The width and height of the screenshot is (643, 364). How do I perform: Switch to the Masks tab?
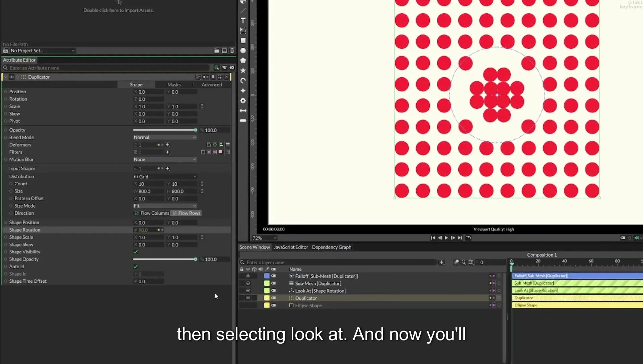pos(174,85)
